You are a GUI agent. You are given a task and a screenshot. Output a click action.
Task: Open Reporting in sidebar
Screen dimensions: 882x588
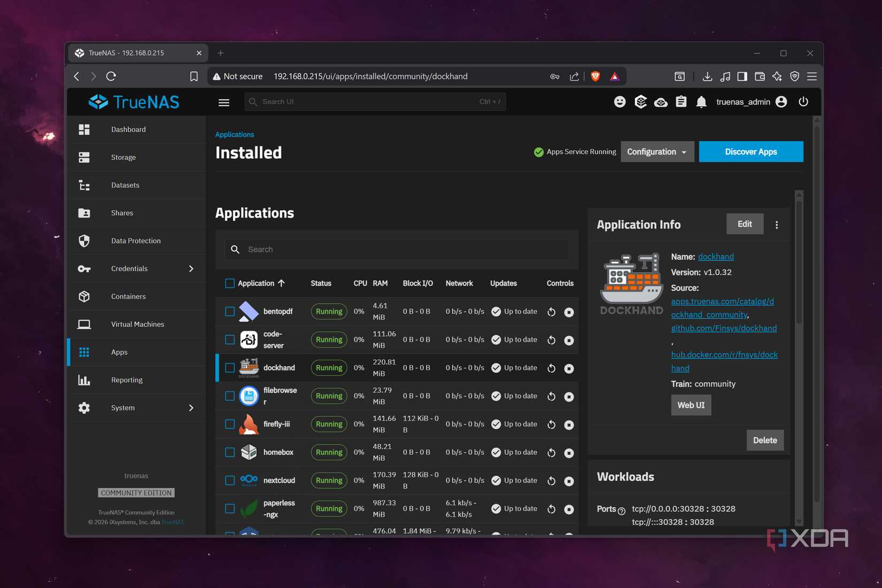point(137,380)
